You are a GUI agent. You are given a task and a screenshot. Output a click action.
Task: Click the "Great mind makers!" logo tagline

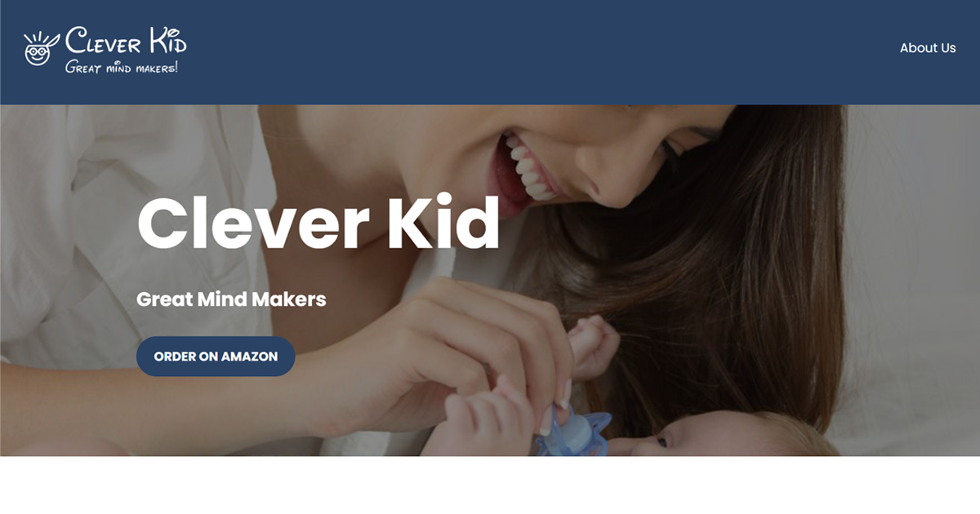pos(121,68)
